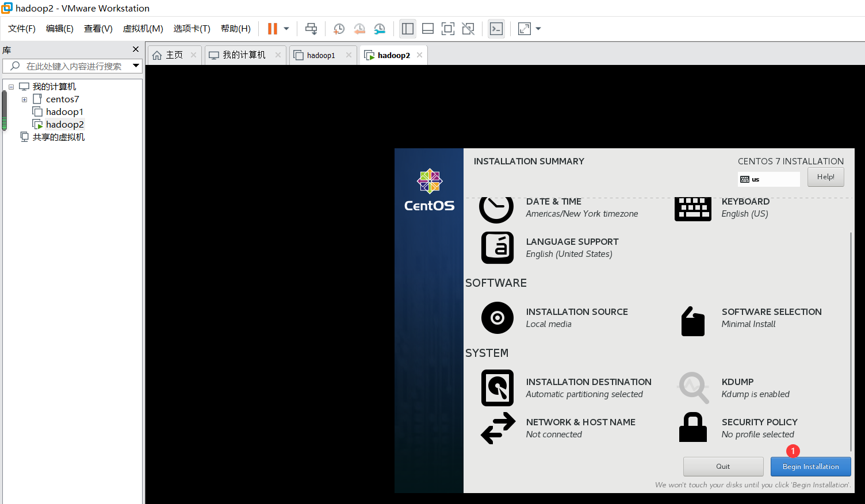Open the 文件(F) menu
This screenshot has width=865, height=504.
pos(22,29)
